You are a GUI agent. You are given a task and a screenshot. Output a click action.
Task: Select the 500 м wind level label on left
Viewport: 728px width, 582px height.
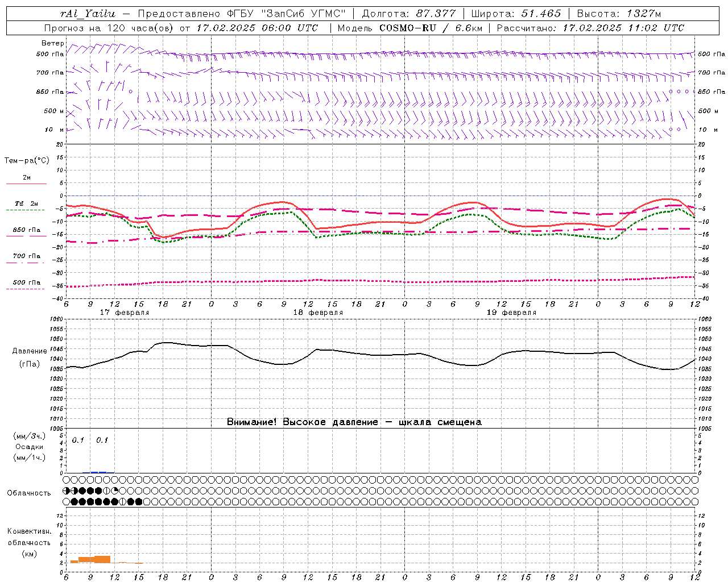54,111
